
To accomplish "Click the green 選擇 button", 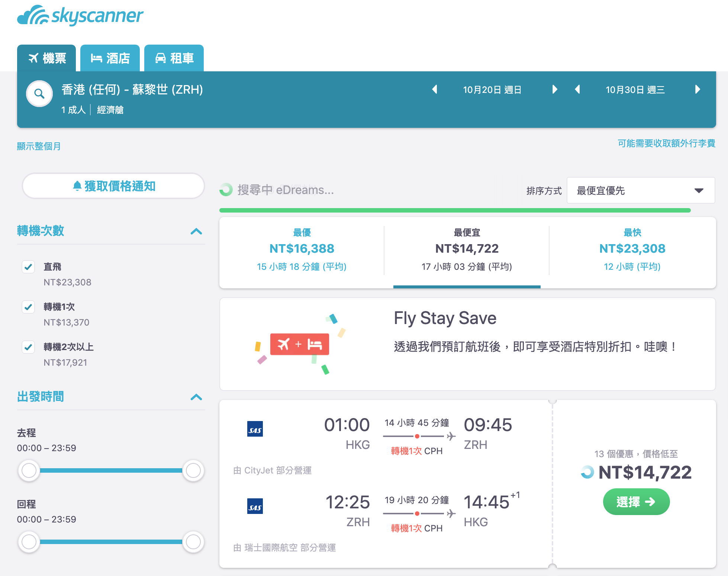I will click(x=636, y=502).
